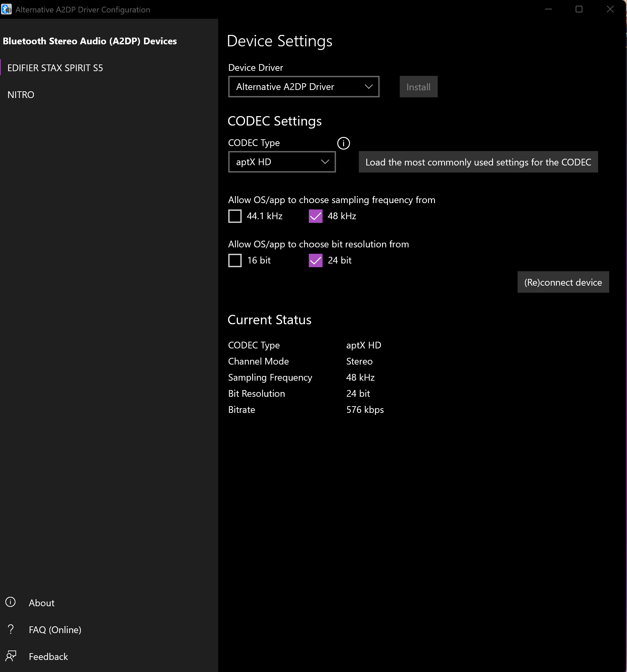Enable the 16 bit resolution checkbox
The image size is (627, 672).
click(x=235, y=260)
